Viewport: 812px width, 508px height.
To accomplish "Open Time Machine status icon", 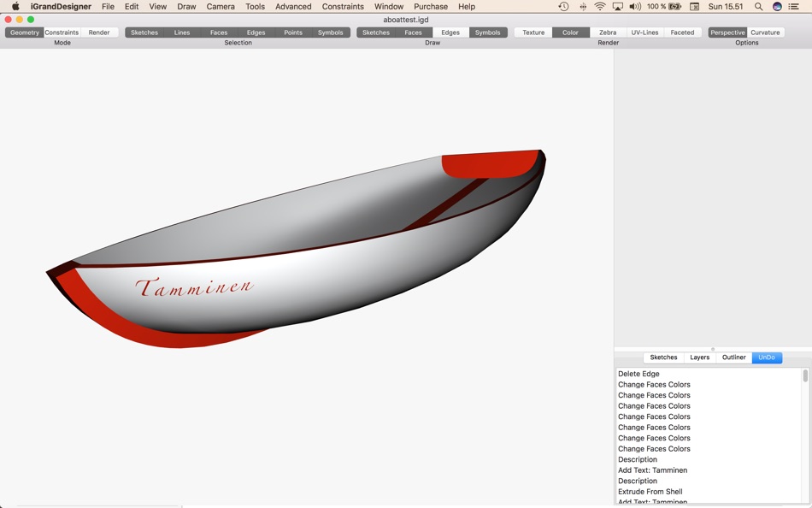I will (563, 6).
